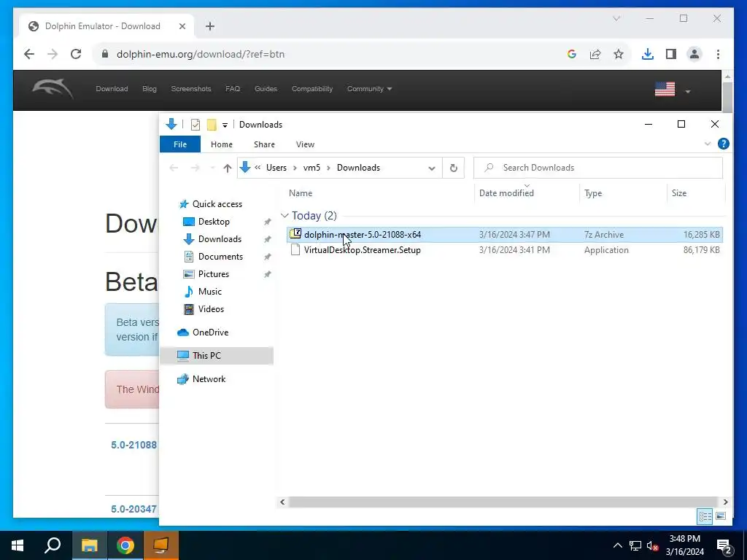Screen dimensions: 747x560
Task: Show hidden system tray icons
Action: 617,546
